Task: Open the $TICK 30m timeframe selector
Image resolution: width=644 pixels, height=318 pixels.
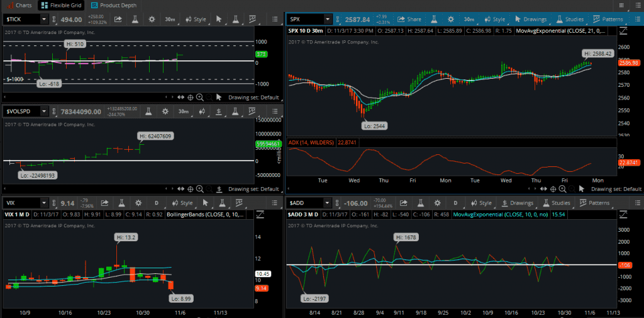Action: [x=169, y=19]
